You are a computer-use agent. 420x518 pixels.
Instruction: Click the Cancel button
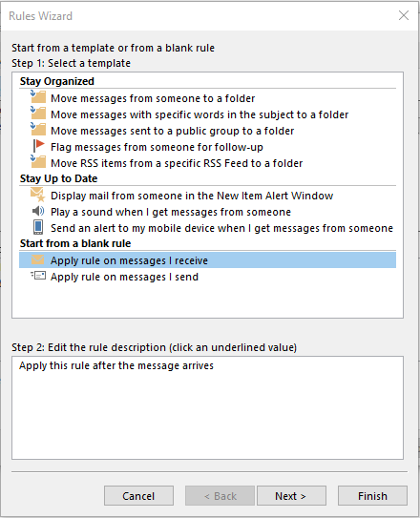pos(138,495)
